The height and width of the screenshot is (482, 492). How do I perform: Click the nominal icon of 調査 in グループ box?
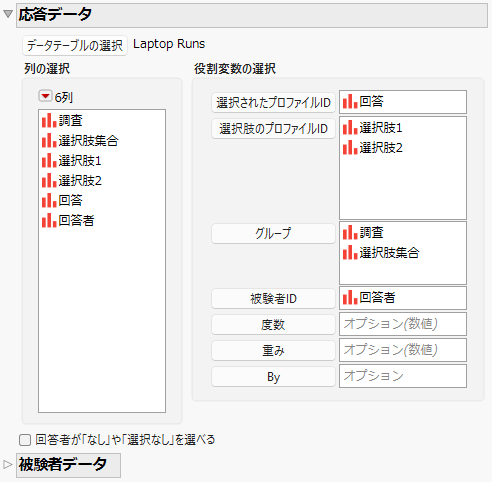350,232
